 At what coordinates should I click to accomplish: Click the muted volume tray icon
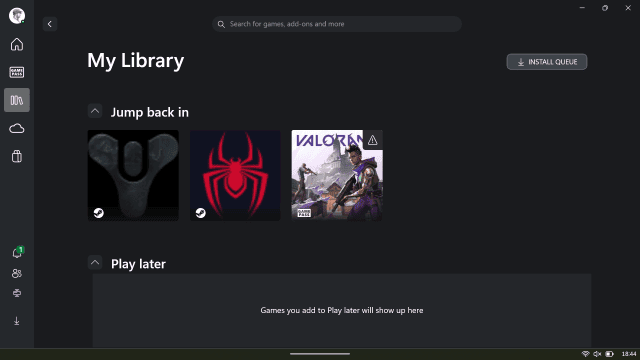click(x=597, y=354)
